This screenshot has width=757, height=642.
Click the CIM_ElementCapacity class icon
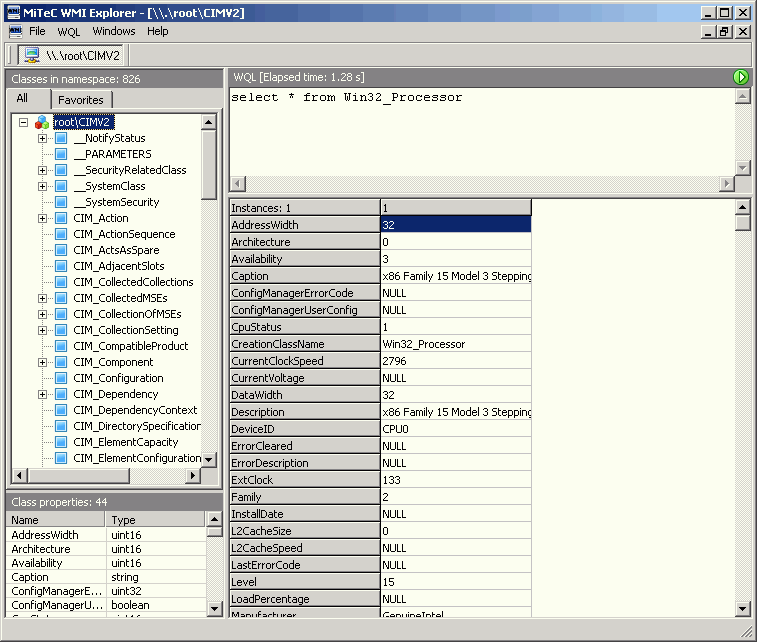coord(61,442)
